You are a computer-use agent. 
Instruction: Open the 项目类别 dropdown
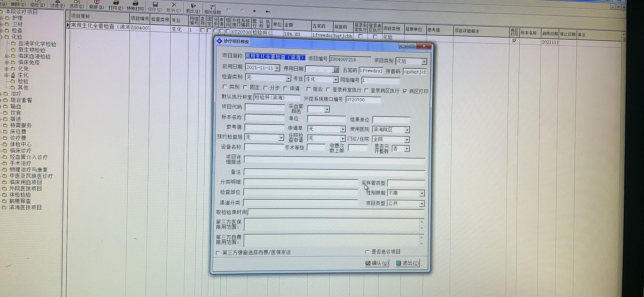[424, 62]
